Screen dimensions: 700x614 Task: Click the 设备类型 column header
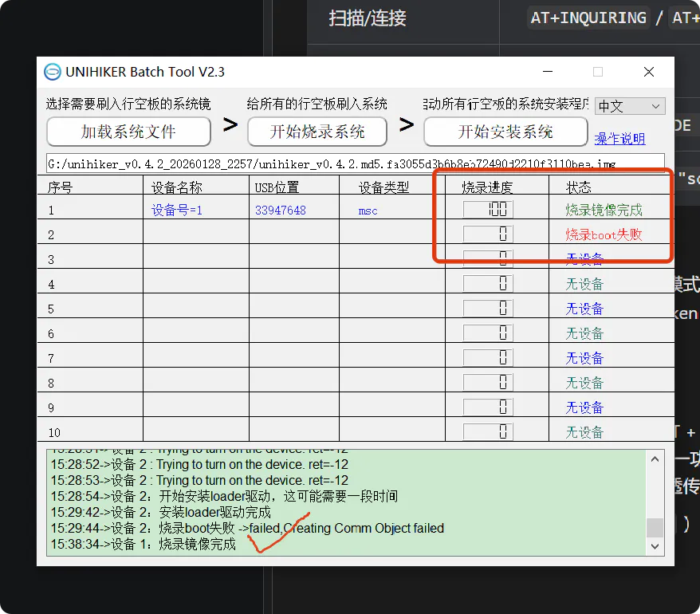point(384,187)
